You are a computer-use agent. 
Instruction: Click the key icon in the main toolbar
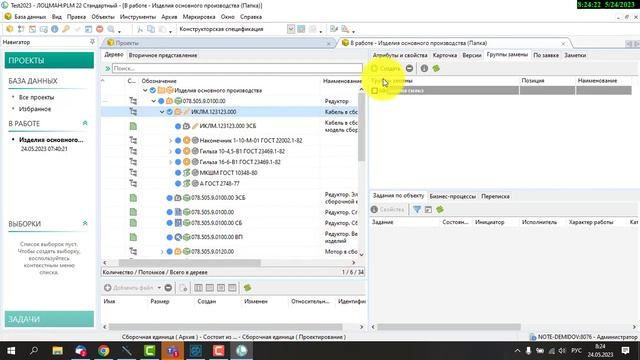click(66, 29)
